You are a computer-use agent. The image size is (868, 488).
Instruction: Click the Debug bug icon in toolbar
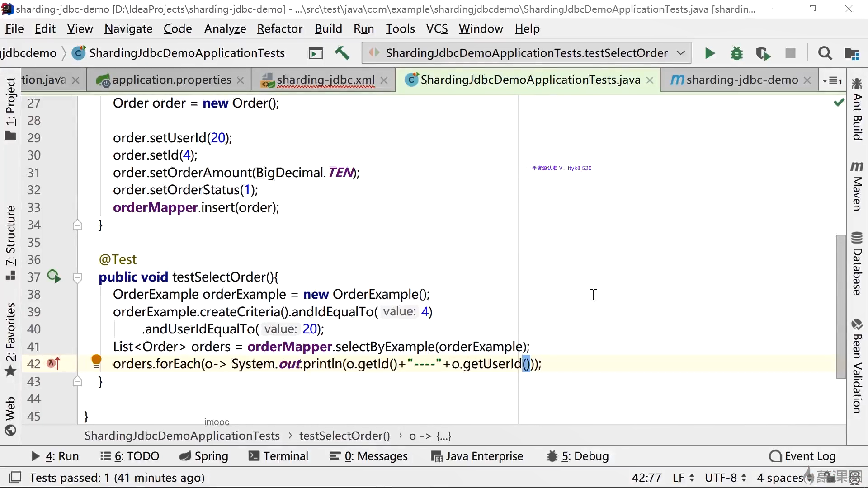(x=736, y=53)
